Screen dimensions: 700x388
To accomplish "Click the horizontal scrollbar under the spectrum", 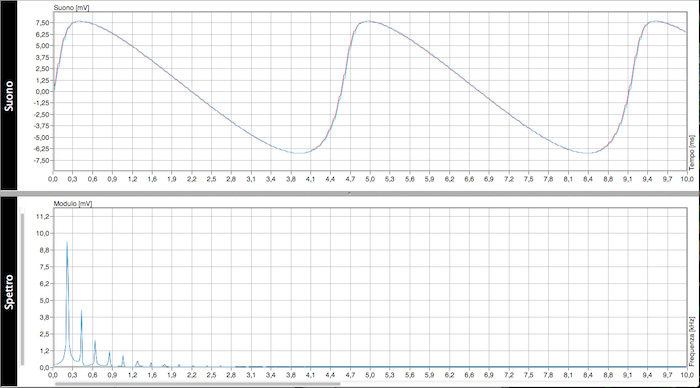I will pyautogui.click(x=197, y=384).
